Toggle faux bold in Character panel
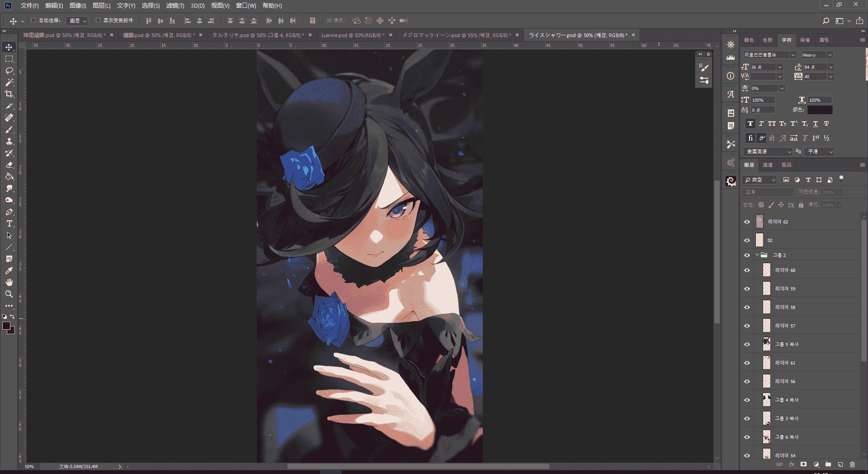This screenshot has width=868, height=474. (750, 123)
